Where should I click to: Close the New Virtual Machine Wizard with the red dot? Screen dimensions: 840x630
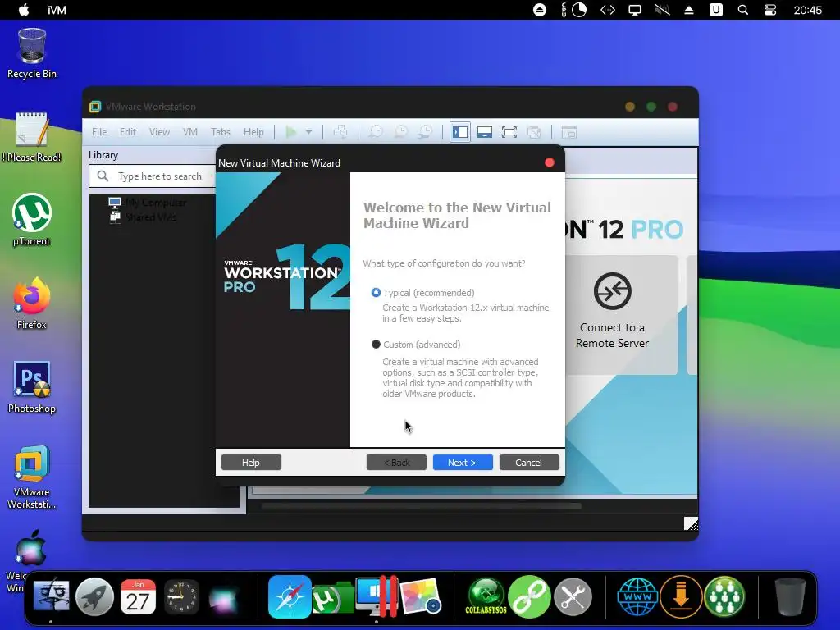point(549,162)
